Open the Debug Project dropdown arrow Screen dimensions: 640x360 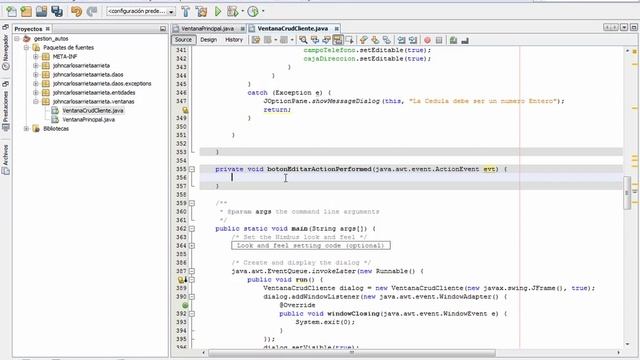[242, 11]
